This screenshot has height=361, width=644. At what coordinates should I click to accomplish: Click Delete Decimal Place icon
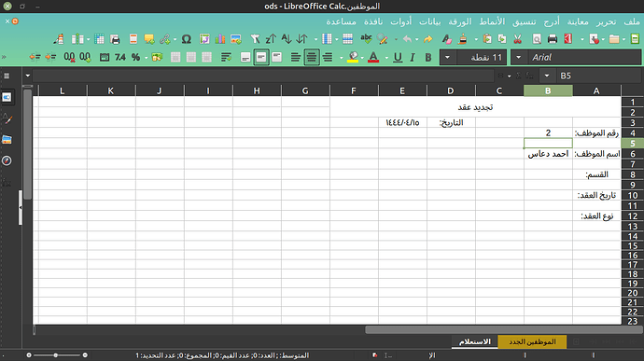point(69,57)
